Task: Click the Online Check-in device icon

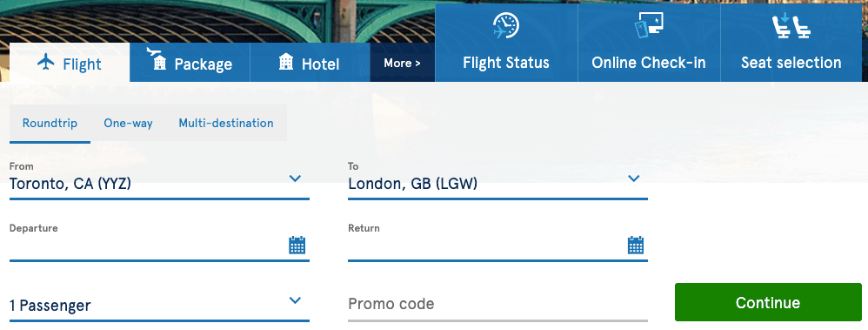Action: tap(649, 25)
